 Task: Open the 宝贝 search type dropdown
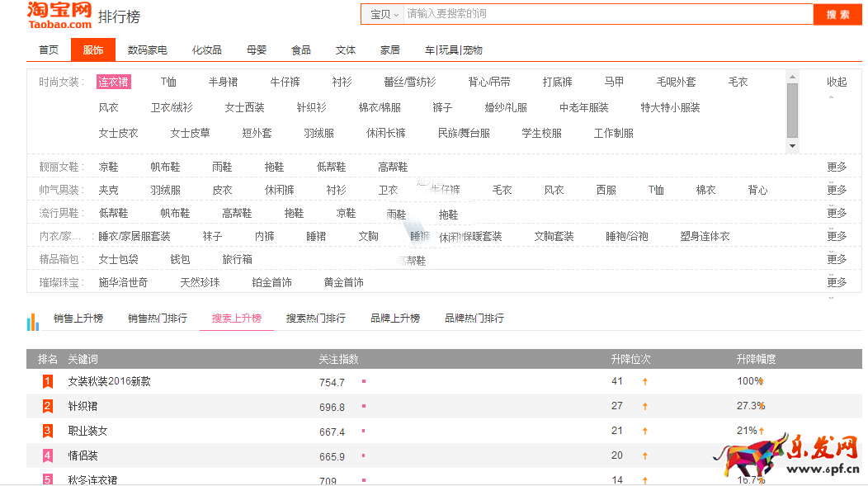[x=383, y=15]
